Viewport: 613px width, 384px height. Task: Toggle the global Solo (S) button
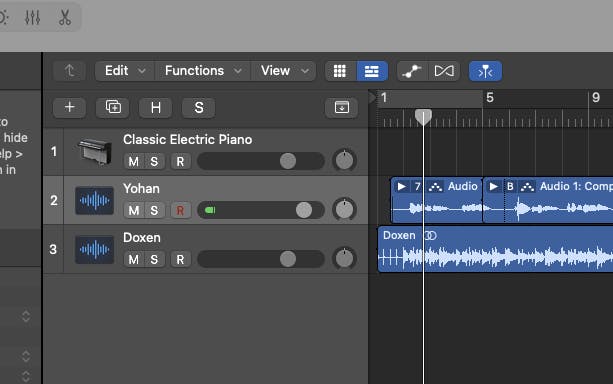click(x=199, y=108)
